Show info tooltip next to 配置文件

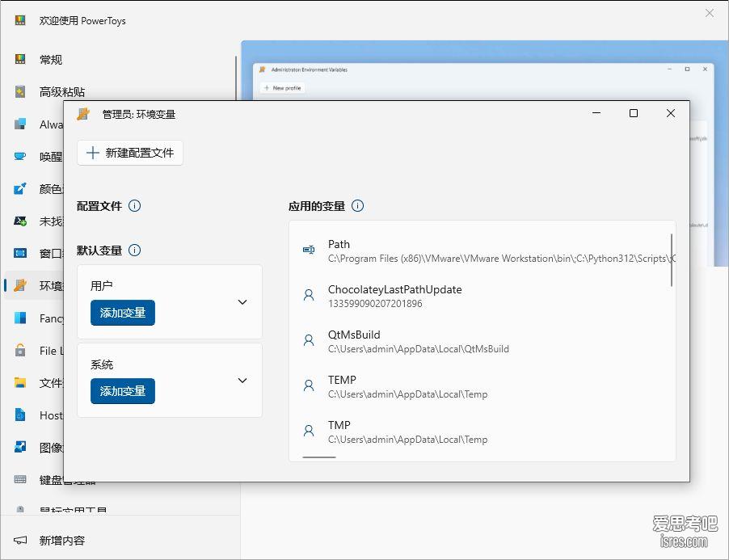click(x=134, y=206)
